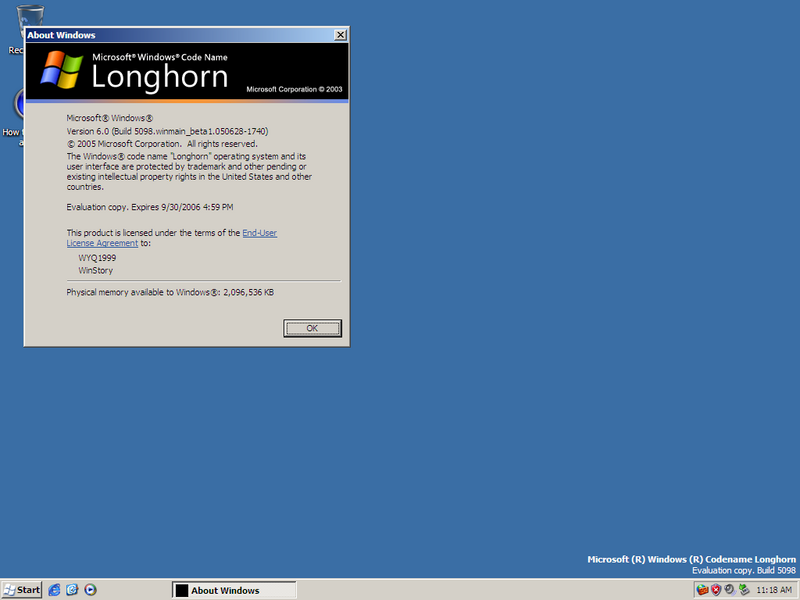Open the Start menu
800x600 pixels.
tap(21, 590)
